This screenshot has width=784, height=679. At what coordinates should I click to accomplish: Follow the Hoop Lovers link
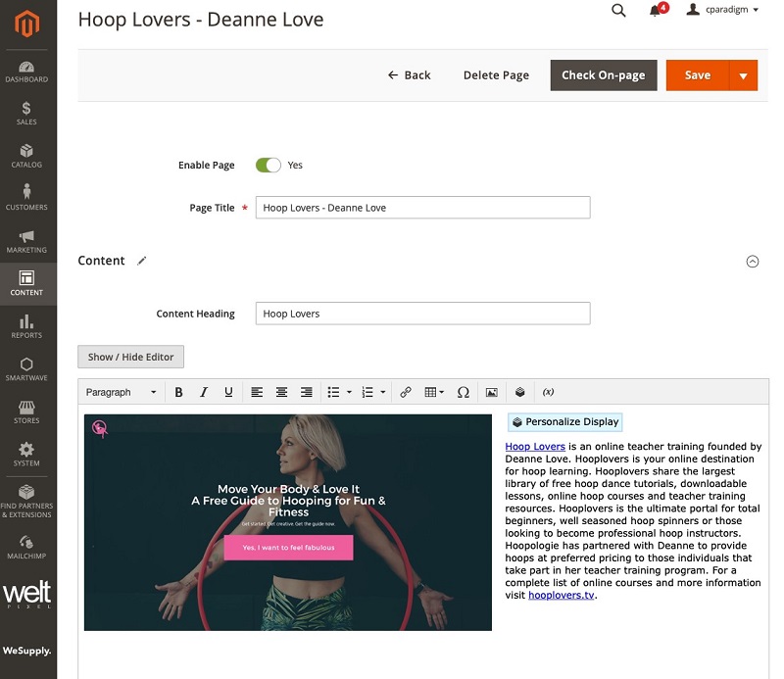(535, 447)
